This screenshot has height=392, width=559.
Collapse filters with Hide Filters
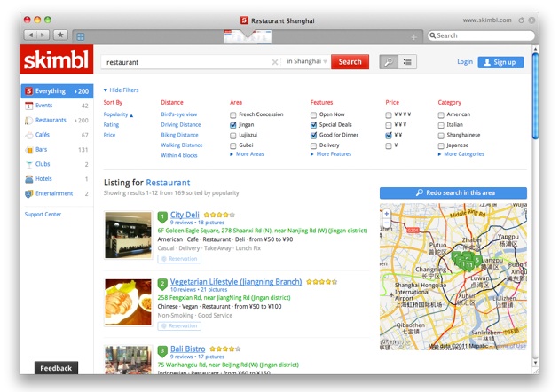click(x=122, y=90)
